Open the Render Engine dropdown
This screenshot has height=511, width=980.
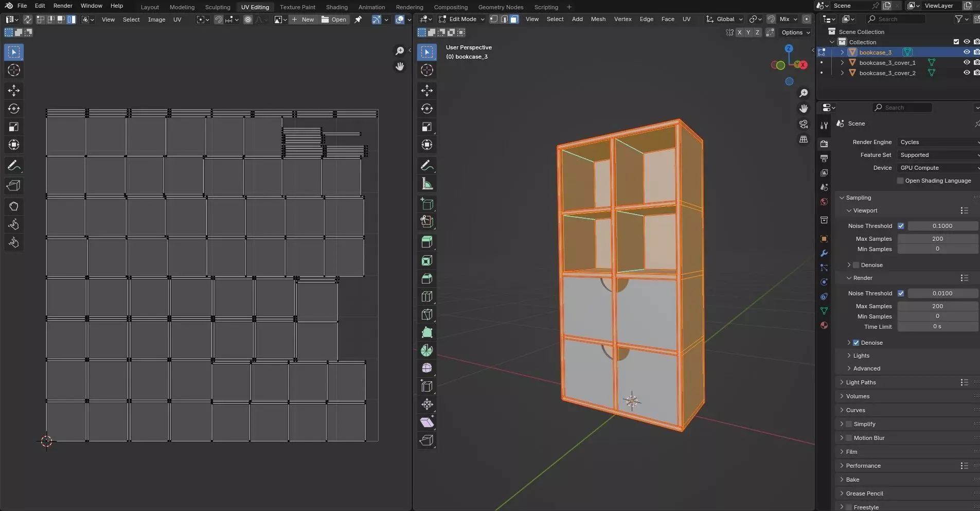pyautogui.click(x=938, y=142)
